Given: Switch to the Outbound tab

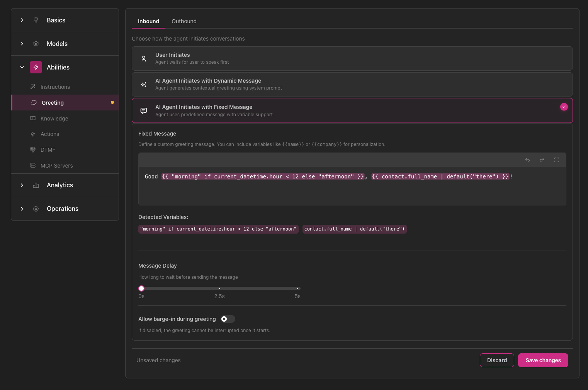Looking at the screenshot, I should 184,21.
